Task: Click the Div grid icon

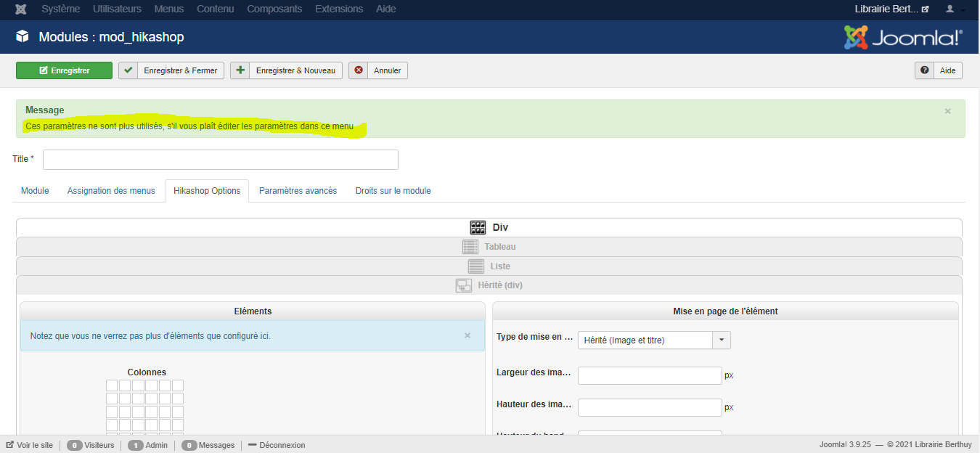Action: (x=478, y=227)
